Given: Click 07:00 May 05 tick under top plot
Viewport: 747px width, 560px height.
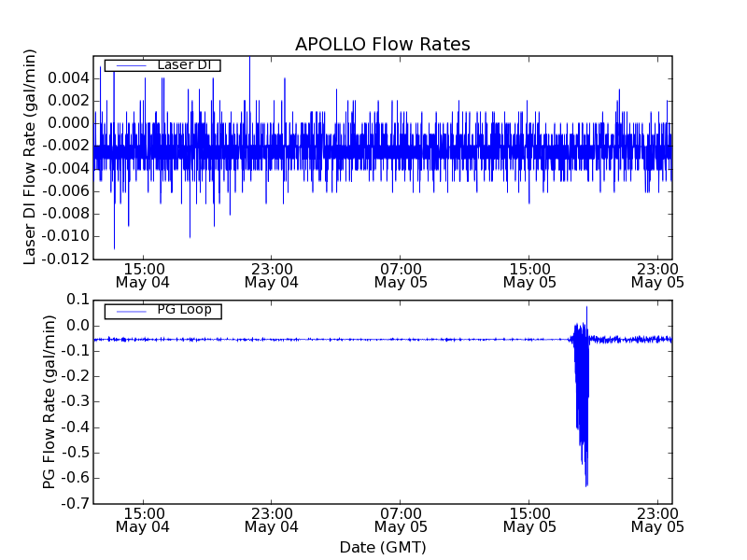Looking at the screenshot, I should point(400,273).
